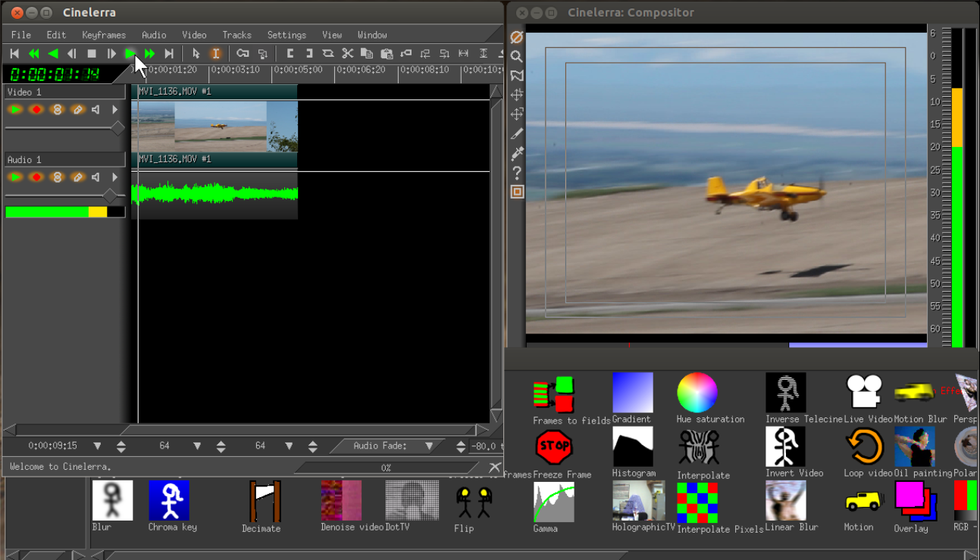The image size is (980, 560).
Task: Toggle arm record for Video 1 track
Action: pos(36,110)
